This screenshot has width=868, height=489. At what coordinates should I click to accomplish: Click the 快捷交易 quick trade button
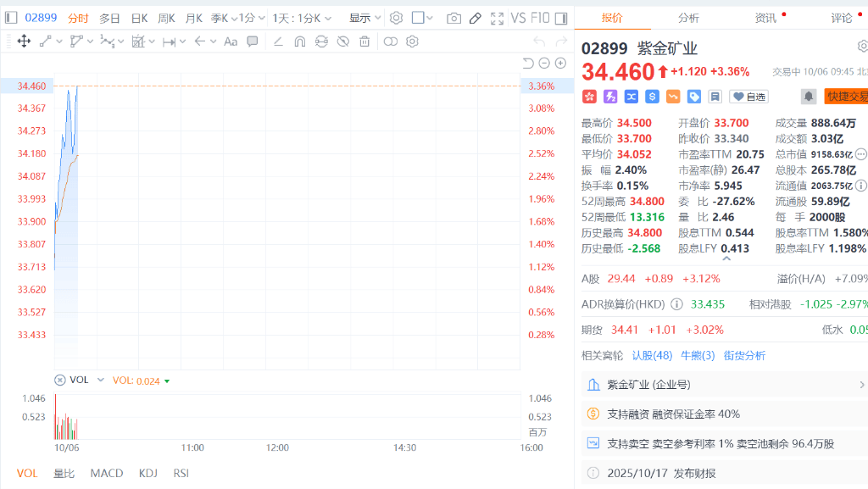coord(847,97)
